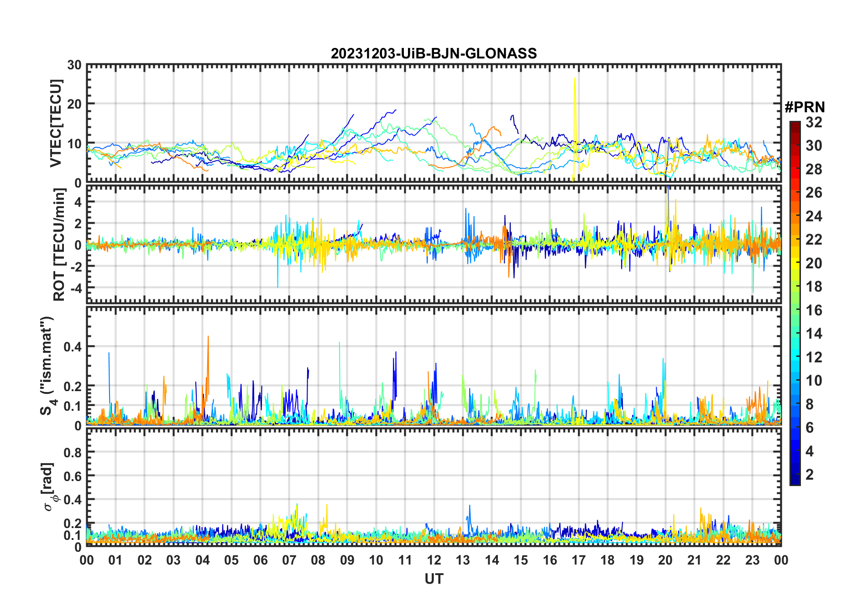
Task: Select colorbar tick label "8"
Action: tap(810, 404)
